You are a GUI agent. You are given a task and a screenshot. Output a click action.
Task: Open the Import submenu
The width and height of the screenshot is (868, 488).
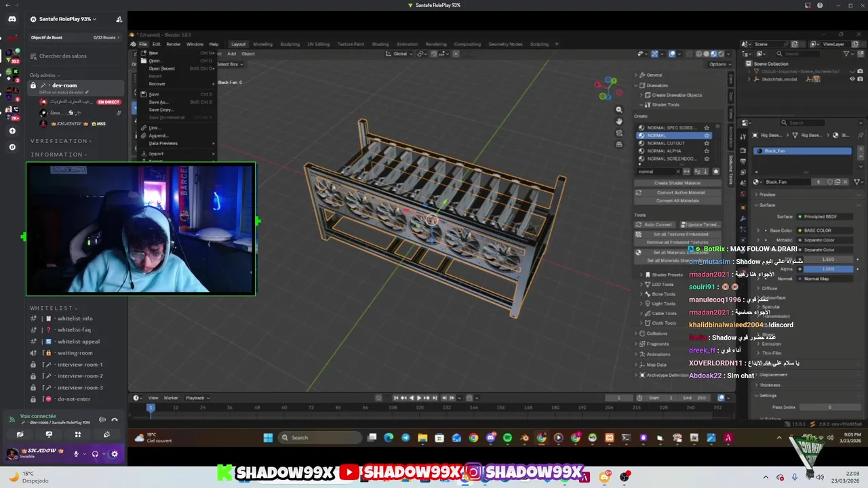pyautogui.click(x=177, y=154)
